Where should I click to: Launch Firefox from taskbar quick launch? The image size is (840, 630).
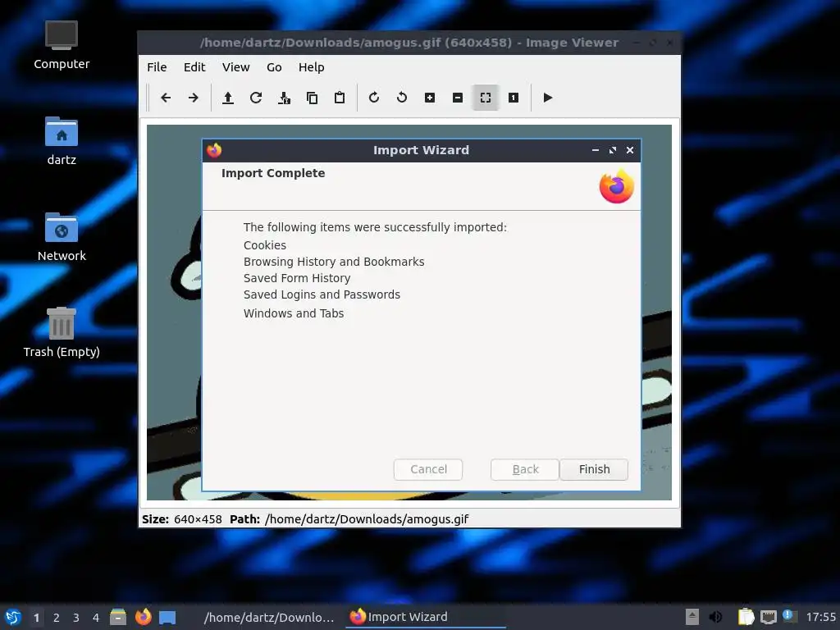[143, 617]
